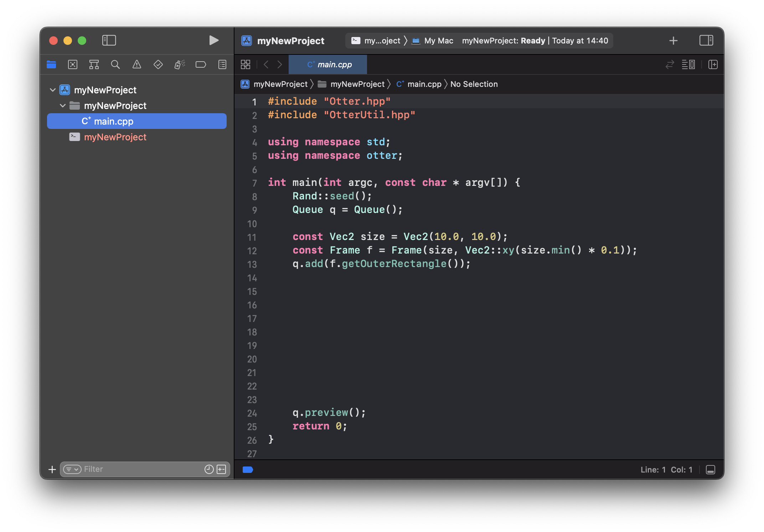
Task: Open the Test navigator diamond icon
Action: [158, 64]
